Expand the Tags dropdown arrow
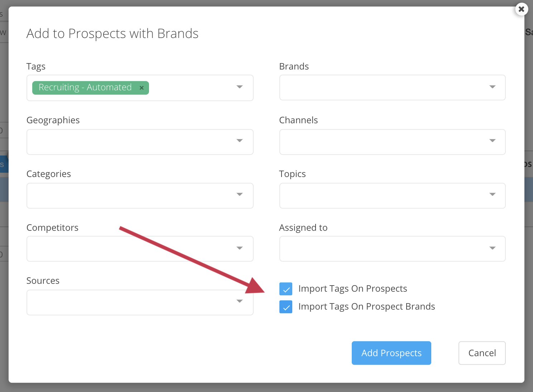 [240, 87]
